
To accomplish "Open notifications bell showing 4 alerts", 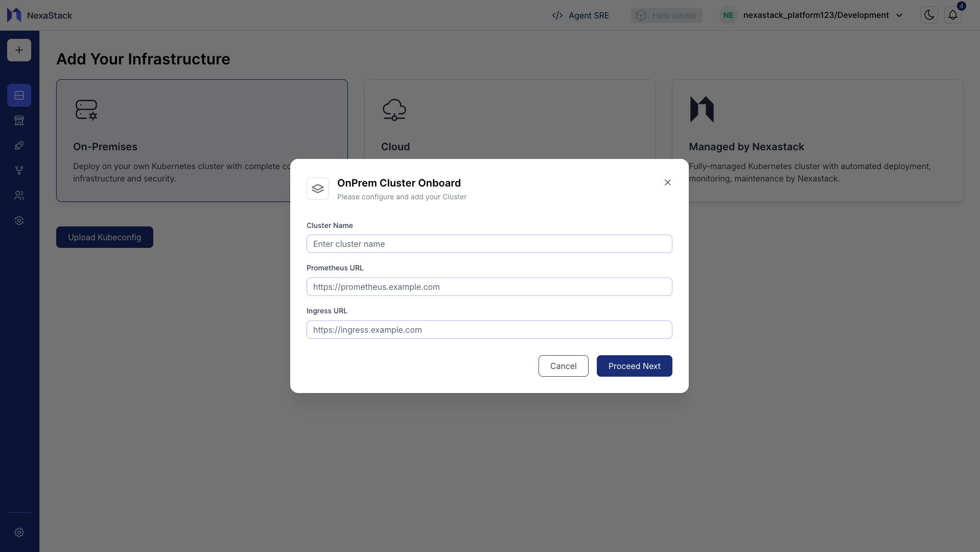I will coord(952,15).
